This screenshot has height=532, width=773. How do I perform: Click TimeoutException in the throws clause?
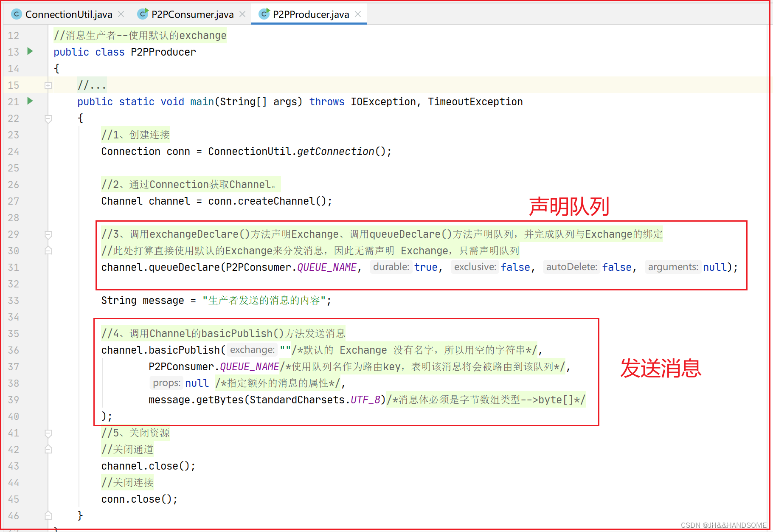(x=475, y=102)
